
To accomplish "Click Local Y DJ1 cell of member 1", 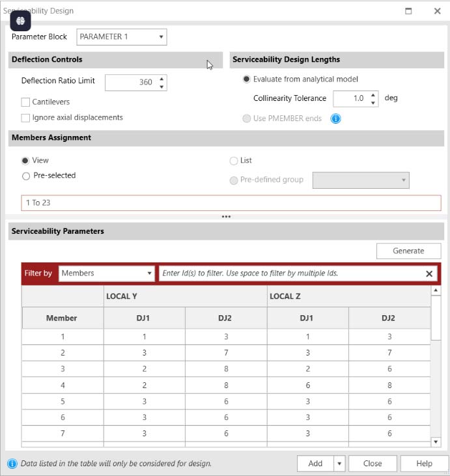I will (x=144, y=337).
